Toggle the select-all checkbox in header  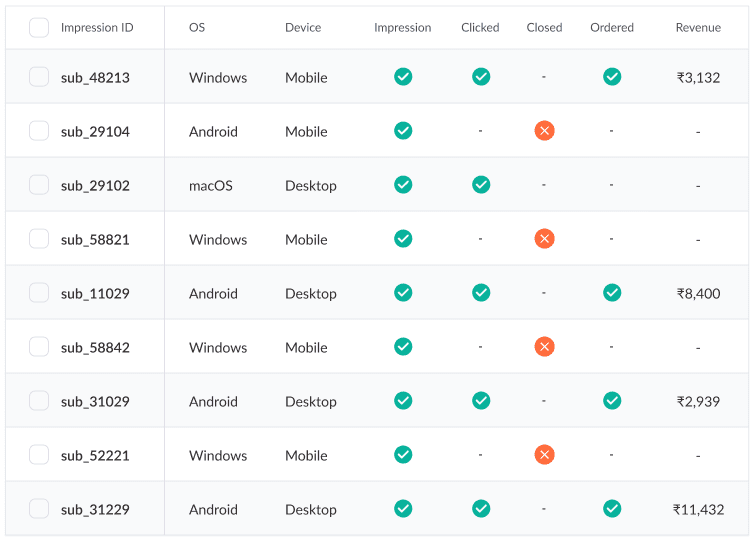[39, 27]
